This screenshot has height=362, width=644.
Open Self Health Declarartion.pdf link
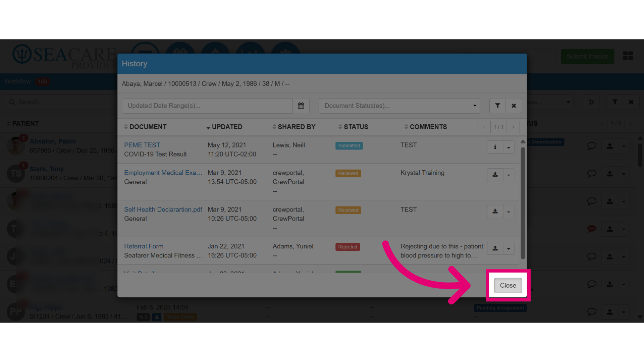point(163,209)
